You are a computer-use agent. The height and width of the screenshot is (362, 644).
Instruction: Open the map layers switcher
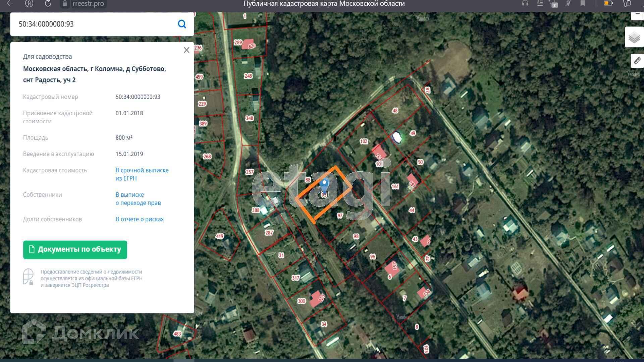point(634,37)
